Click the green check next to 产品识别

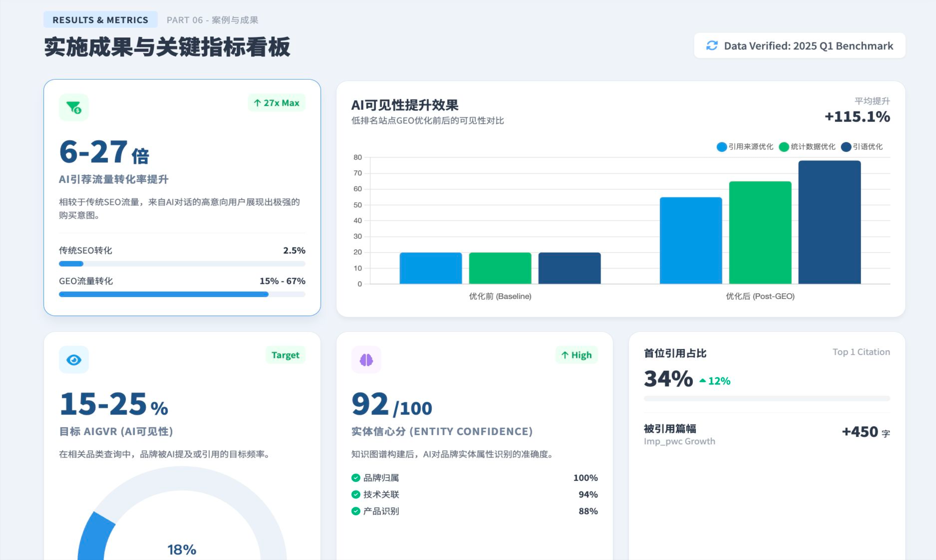[x=355, y=511]
